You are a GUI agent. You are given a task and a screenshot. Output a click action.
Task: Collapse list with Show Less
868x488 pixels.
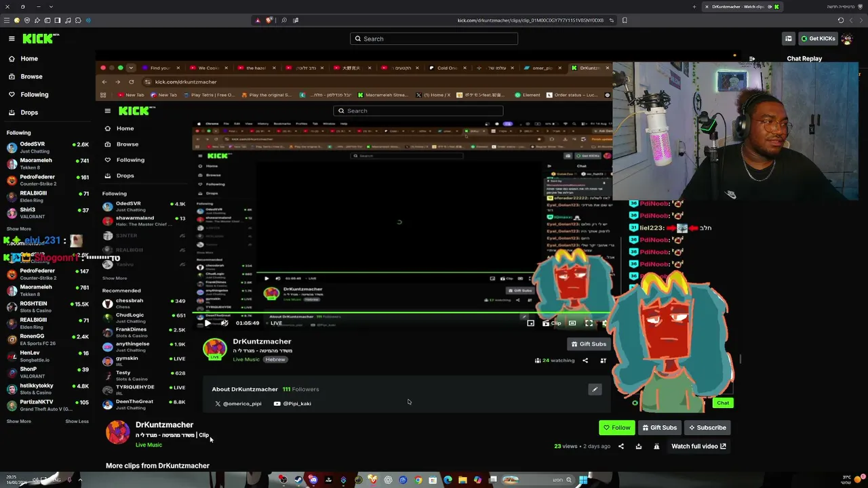(x=77, y=422)
